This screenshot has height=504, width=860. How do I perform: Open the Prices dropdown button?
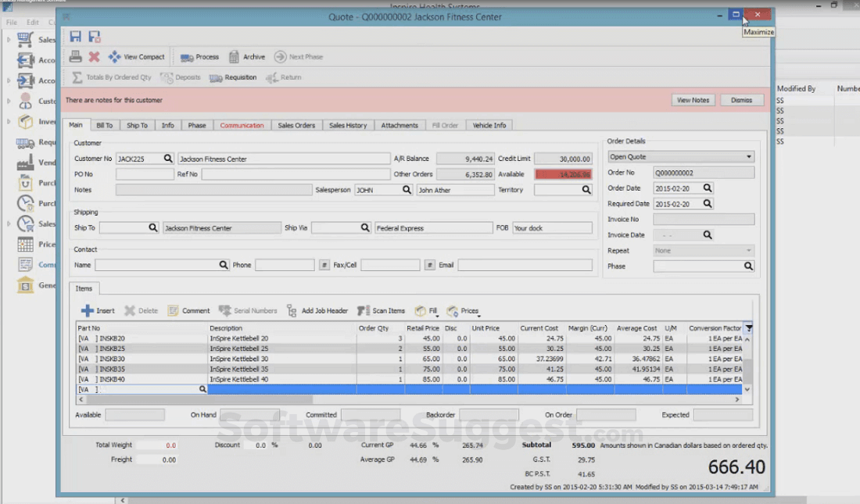[464, 311]
